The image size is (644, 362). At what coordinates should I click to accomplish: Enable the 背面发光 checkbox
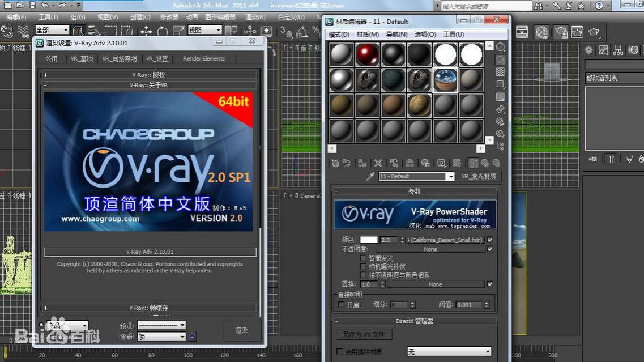coord(362,258)
